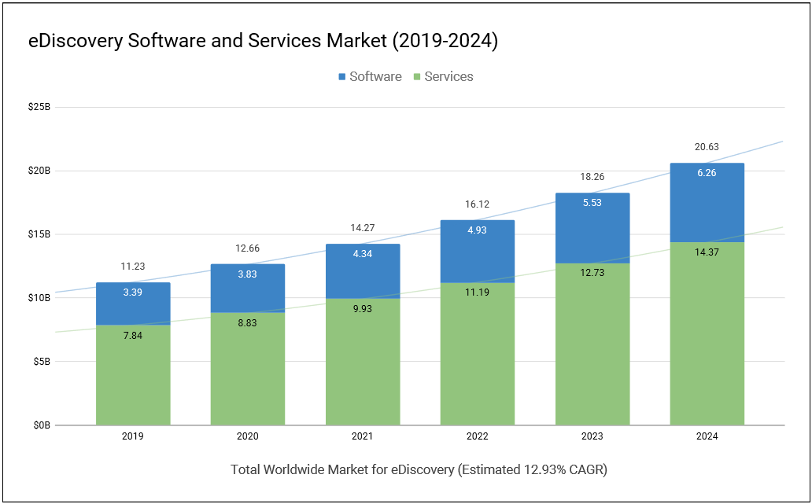Click the chart title eDiscovery Software and Services Market
Screen dimensions: 812x504
click(x=263, y=42)
